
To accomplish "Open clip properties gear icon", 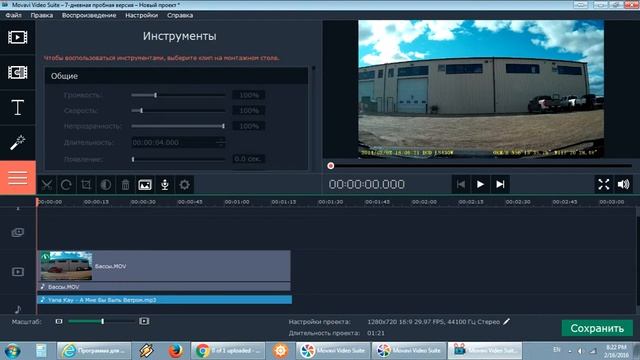I will click(x=184, y=184).
